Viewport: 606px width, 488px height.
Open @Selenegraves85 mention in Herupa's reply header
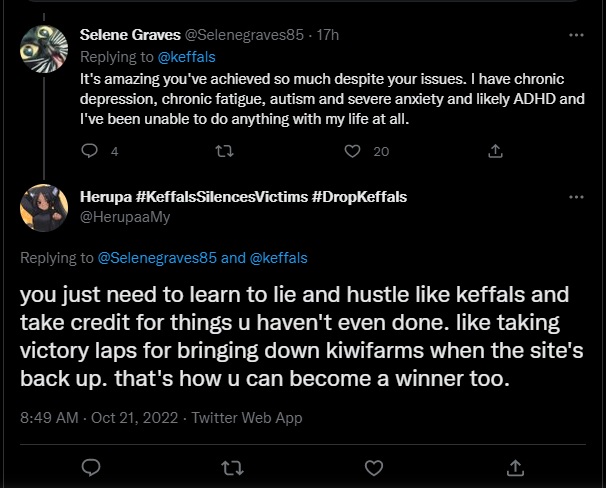coord(157,258)
